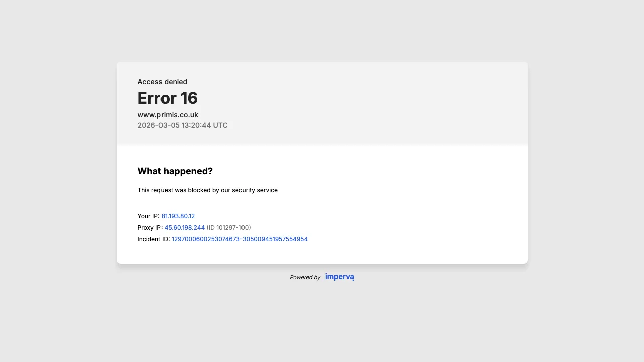The image size is (644, 362).
Task: Click the word 'Error' in the heading
Action: coord(156,98)
